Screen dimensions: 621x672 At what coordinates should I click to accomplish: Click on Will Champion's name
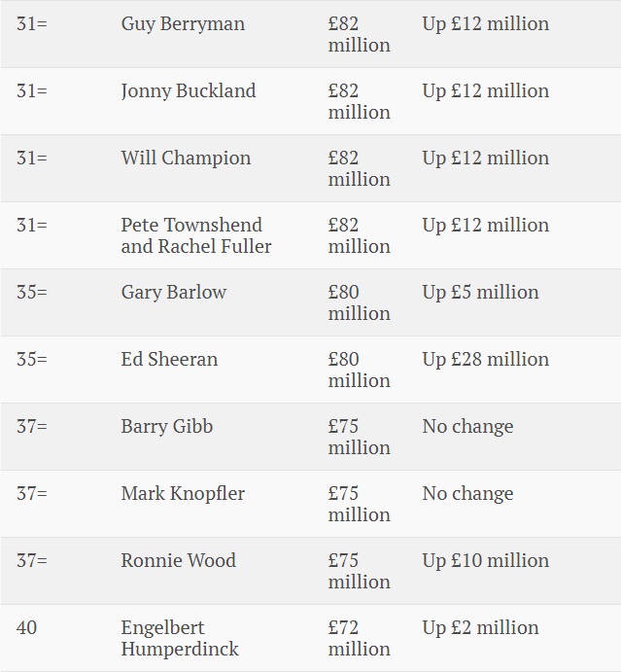click(186, 159)
